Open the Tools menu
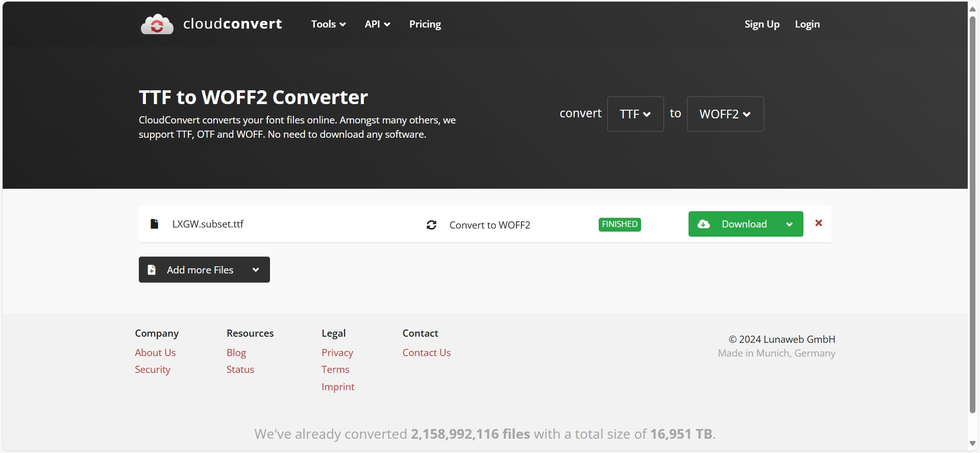The height and width of the screenshot is (453, 980). 329,24
